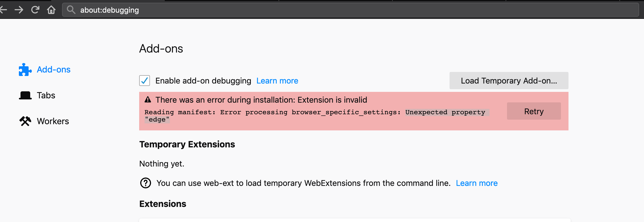Click the about:debugging address bar

pyautogui.click(x=109, y=10)
